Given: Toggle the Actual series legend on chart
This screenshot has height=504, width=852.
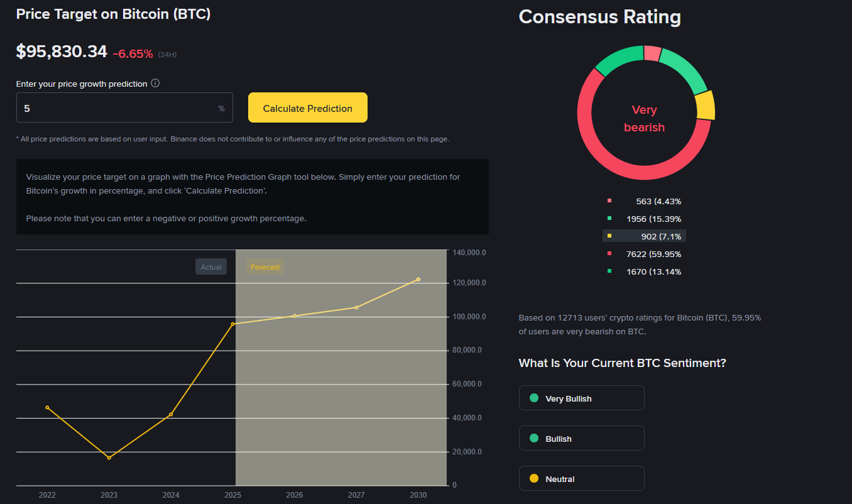Looking at the screenshot, I should [x=211, y=267].
